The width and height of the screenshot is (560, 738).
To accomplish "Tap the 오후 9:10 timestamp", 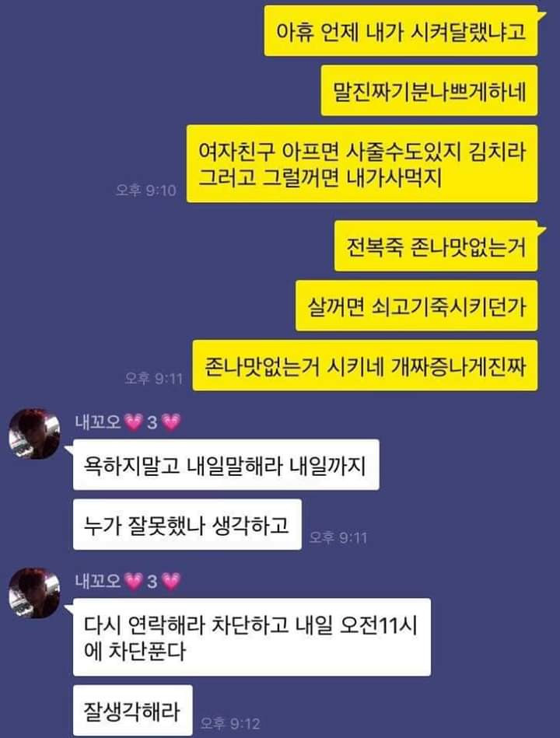I will pyautogui.click(x=146, y=191).
